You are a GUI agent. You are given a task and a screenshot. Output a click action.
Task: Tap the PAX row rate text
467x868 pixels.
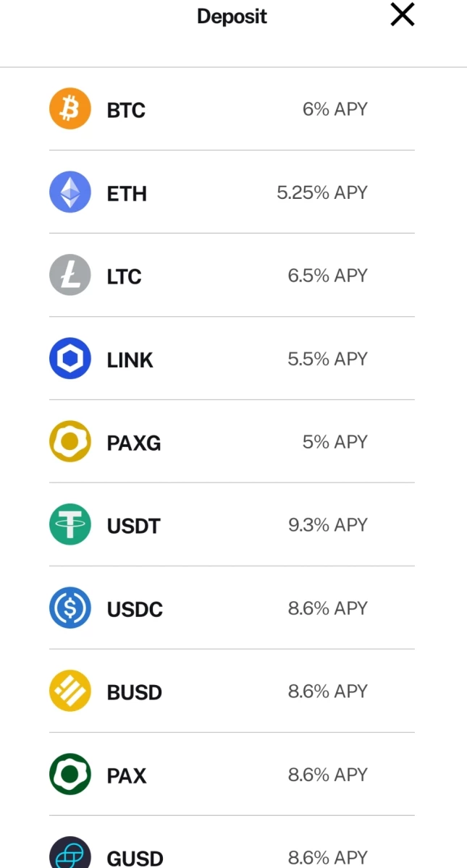[x=328, y=775]
